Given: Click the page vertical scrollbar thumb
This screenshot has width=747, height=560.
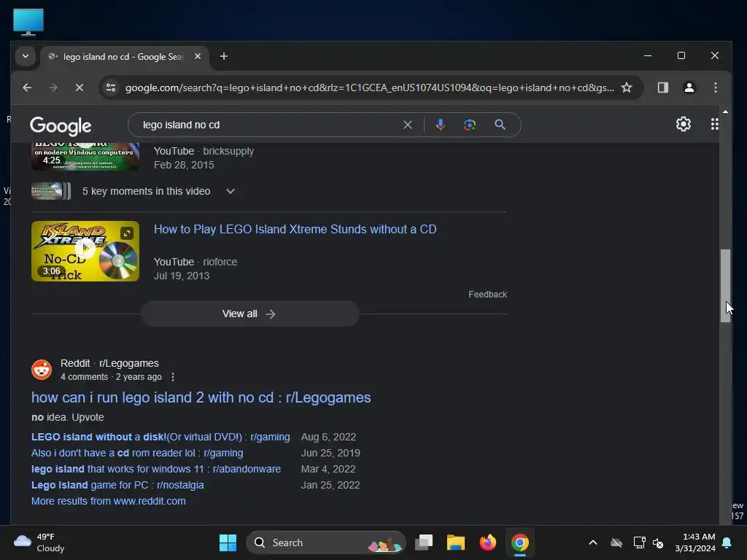Looking at the screenshot, I should (x=725, y=286).
